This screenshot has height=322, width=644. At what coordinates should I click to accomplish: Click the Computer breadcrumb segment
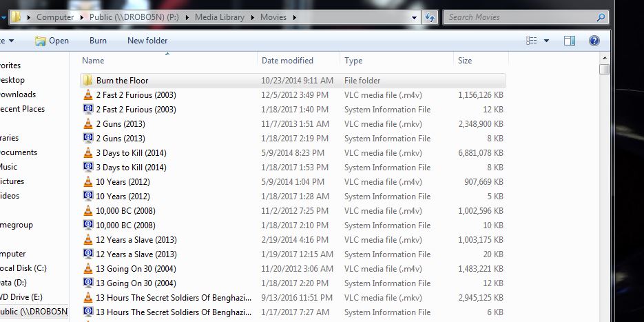click(55, 17)
